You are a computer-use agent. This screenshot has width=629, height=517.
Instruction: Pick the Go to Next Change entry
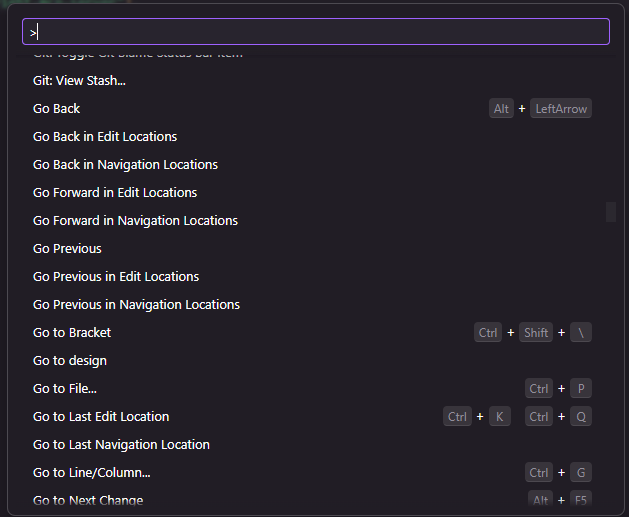88,500
